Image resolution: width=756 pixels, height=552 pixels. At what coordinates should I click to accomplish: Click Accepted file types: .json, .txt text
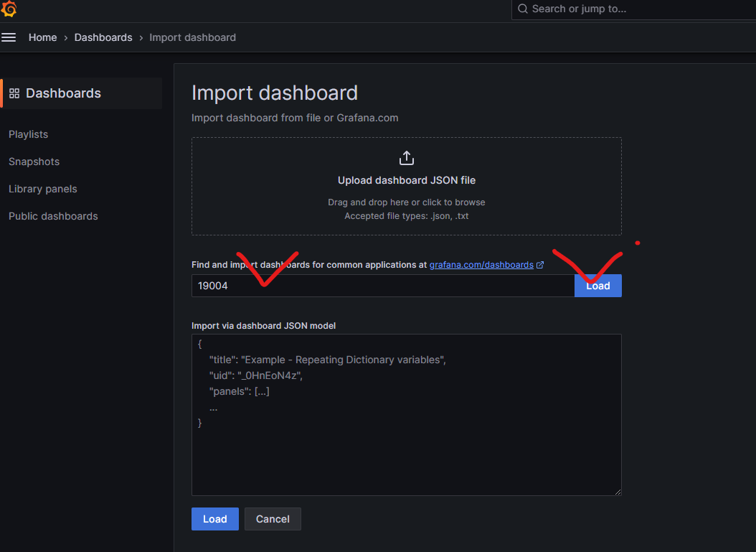407,215
